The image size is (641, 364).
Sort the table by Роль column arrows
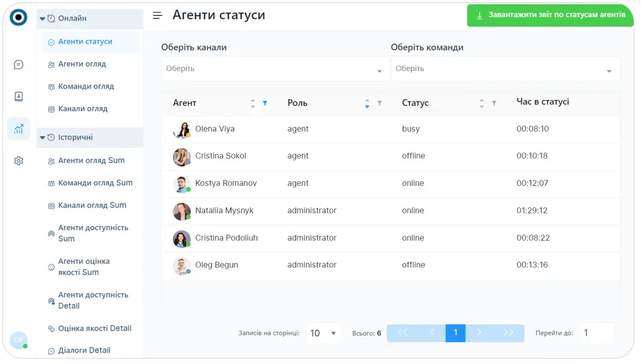[367, 103]
